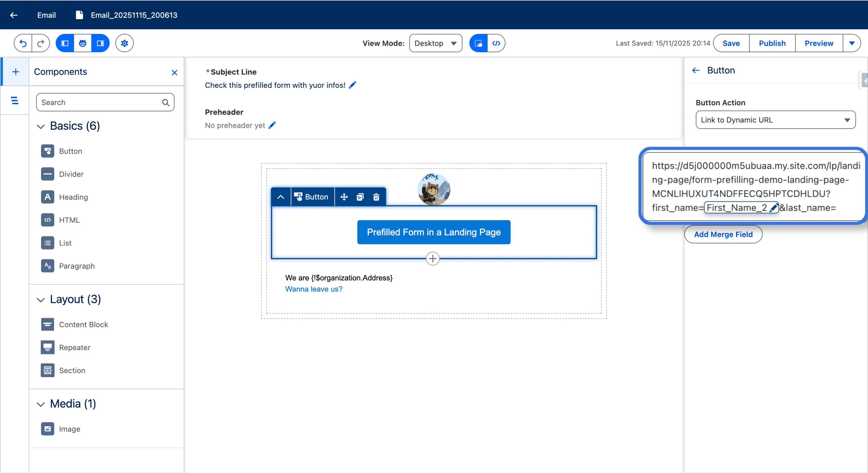Edit the First_Name_2 merge field pencil

(x=773, y=208)
